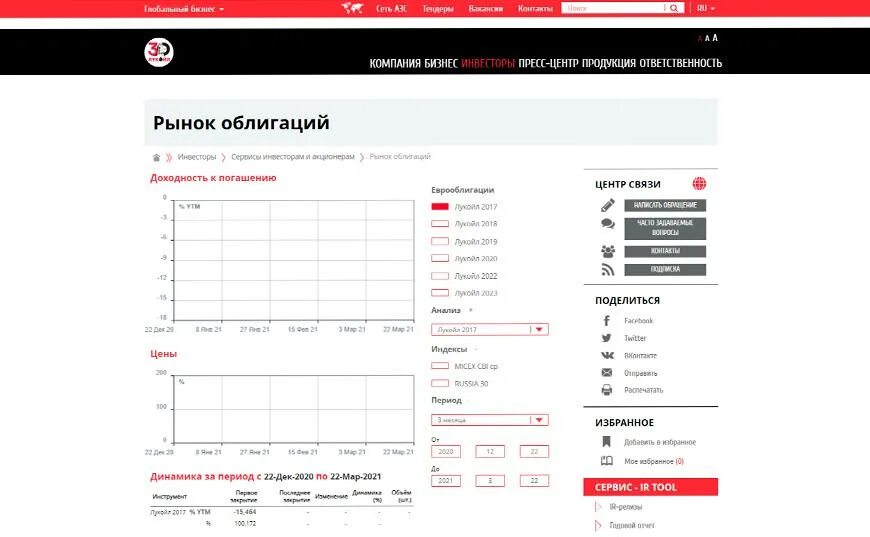Click the От month field 12
The width and height of the screenshot is (870, 537).
490,452
